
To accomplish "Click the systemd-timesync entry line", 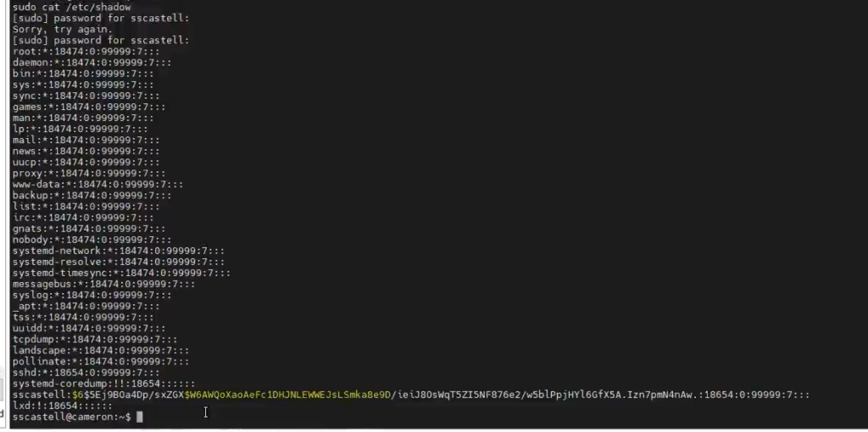I will (x=121, y=273).
